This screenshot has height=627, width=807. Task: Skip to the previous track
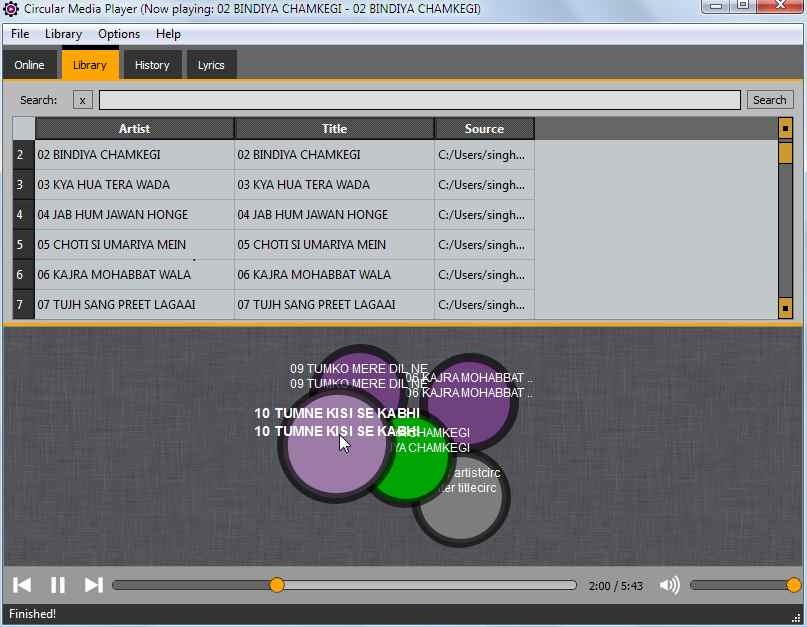[22, 585]
